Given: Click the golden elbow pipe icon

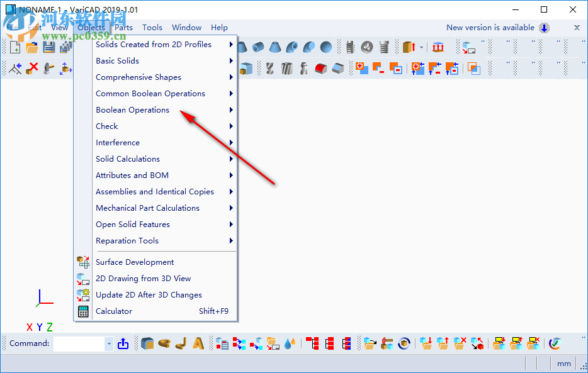Looking at the screenshot, I should pyautogui.click(x=181, y=343).
